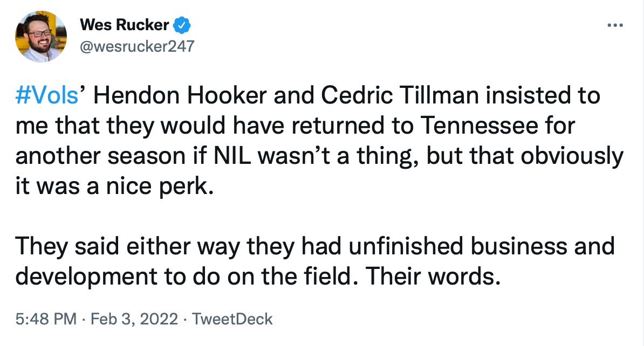Image resolution: width=644 pixels, height=346 pixels.
Task: Open the TweetDeck source link
Action: [232, 319]
